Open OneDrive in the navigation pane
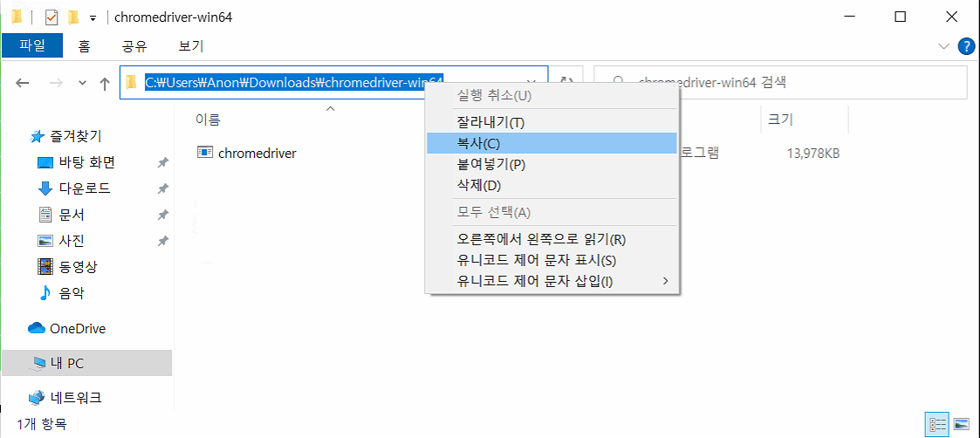The width and height of the screenshot is (980, 438). (77, 329)
